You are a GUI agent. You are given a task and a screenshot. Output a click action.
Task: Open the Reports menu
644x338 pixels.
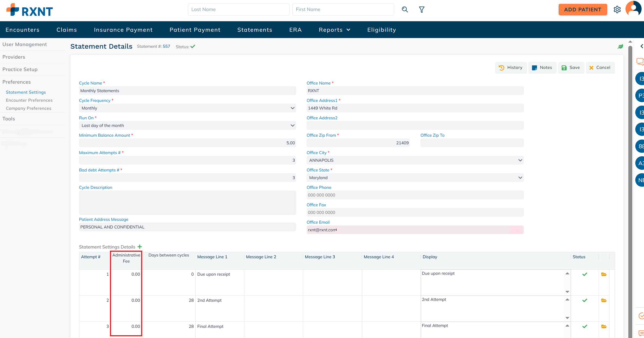pyautogui.click(x=334, y=30)
